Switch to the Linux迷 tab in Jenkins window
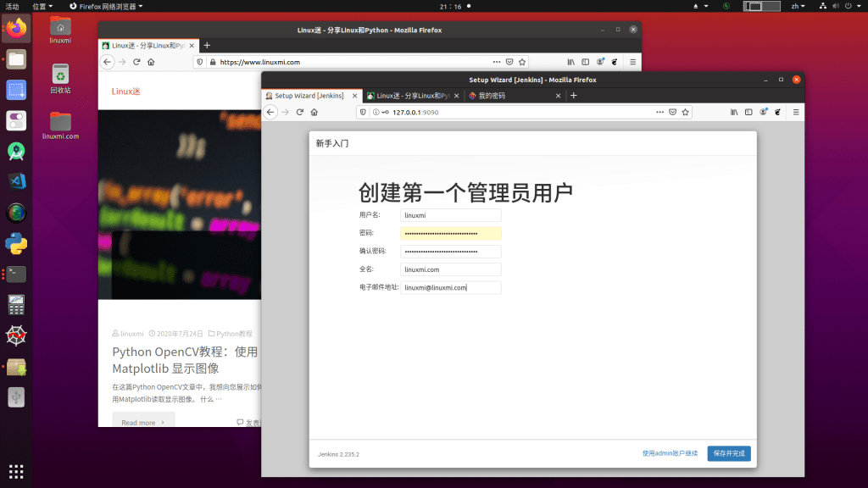This screenshot has width=868, height=488. coord(413,96)
